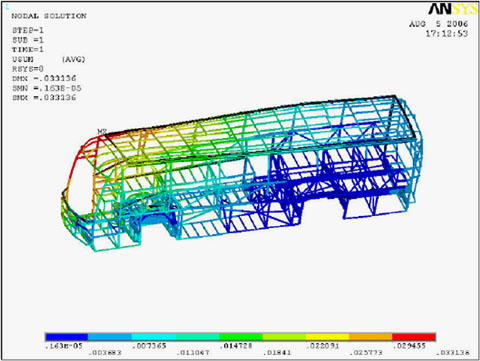
Task: Click the red color legend segment
Action: coord(414,337)
